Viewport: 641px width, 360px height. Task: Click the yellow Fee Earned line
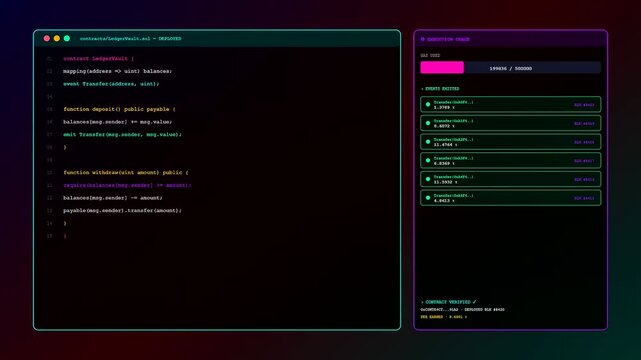click(444, 317)
